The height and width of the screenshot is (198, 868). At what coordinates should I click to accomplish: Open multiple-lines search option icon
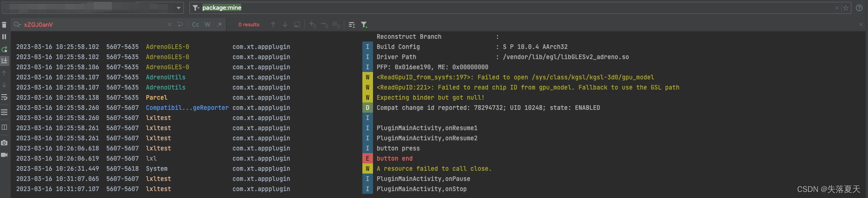(x=352, y=24)
